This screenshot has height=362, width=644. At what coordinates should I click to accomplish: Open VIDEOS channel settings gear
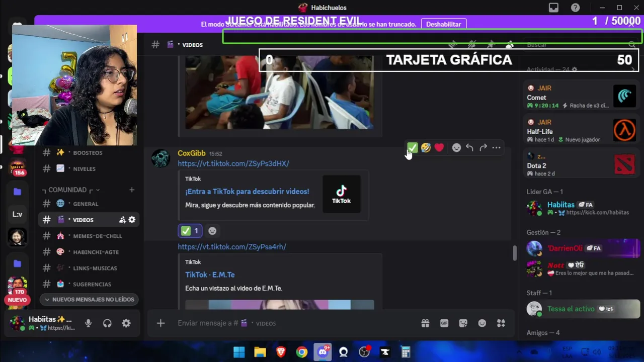(132, 220)
